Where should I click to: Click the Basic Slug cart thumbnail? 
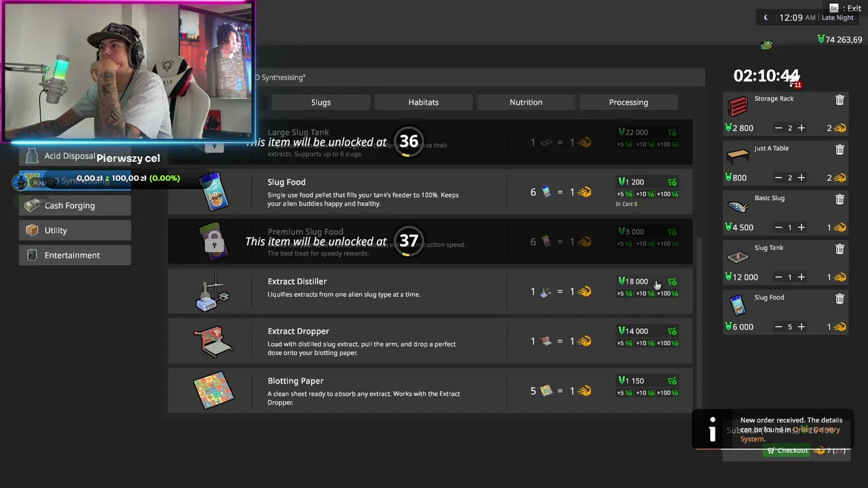click(x=738, y=206)
